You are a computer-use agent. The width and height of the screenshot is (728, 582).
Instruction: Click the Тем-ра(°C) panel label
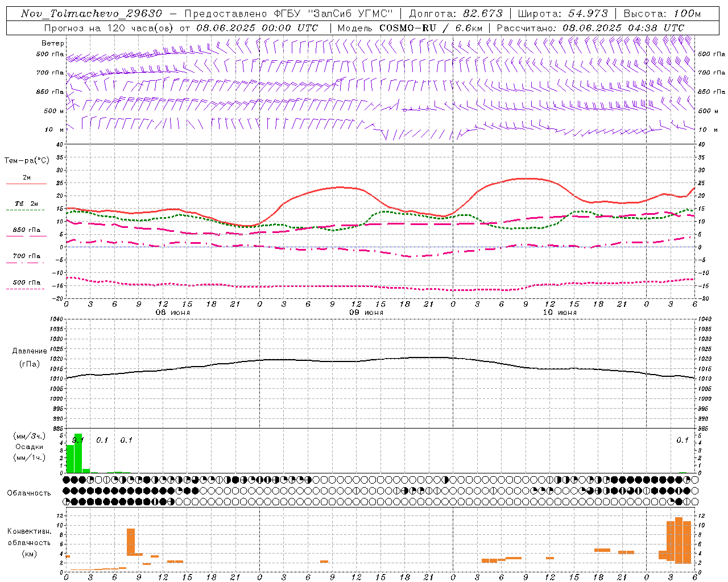pos(27,161)
